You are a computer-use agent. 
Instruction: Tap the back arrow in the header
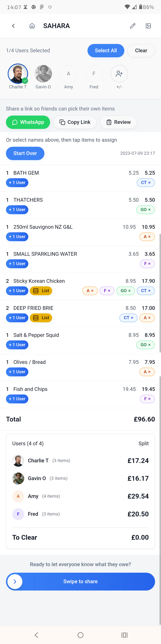coord(14,26)
